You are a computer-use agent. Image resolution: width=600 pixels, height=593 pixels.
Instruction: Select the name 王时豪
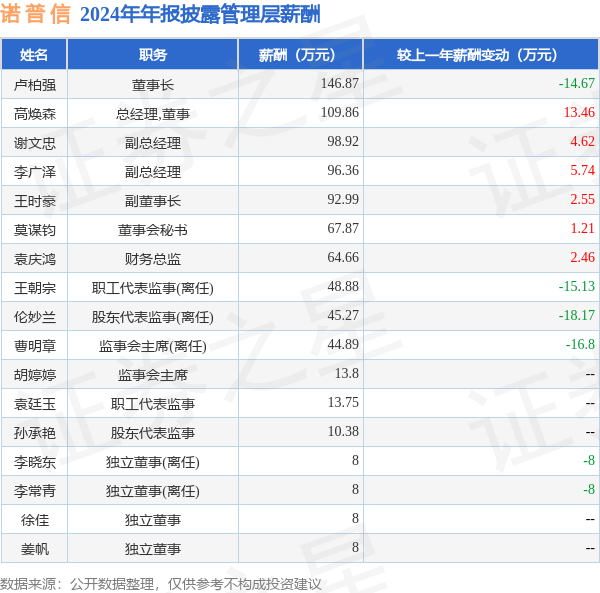click(35, 201)
